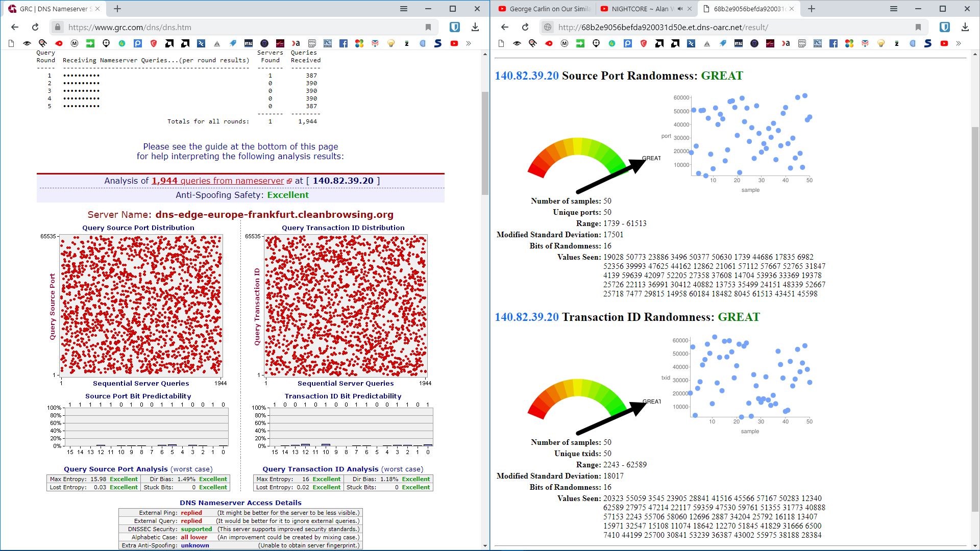
Task: Bookmark the GRC page
Action: click(x=428, y=27)
